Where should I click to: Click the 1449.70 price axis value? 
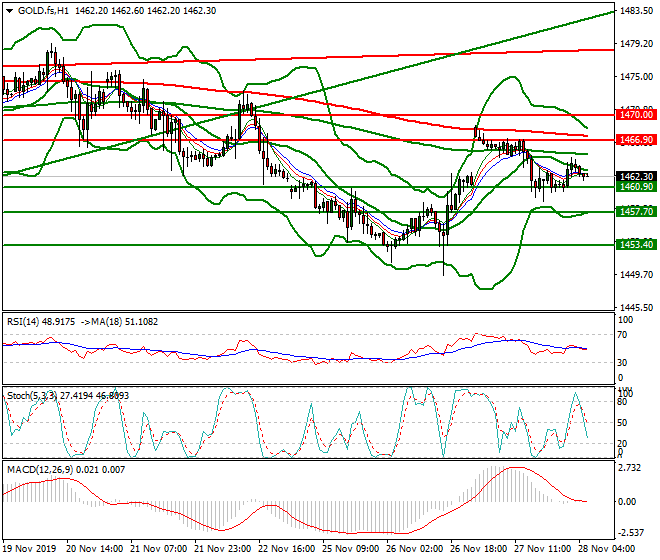coord(636,275)
